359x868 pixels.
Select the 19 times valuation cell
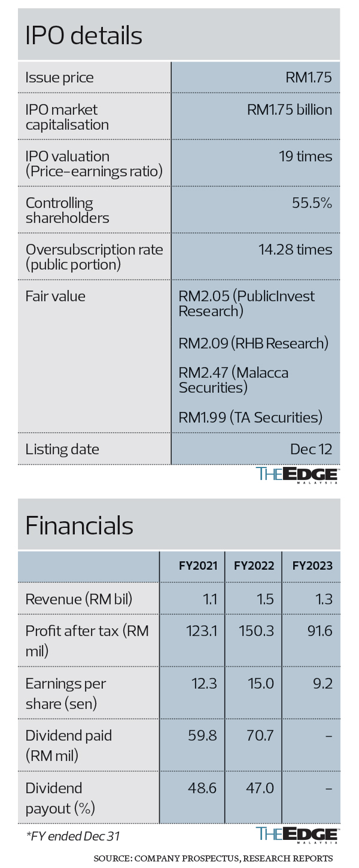pyautogui.click(x=306, y=156)
